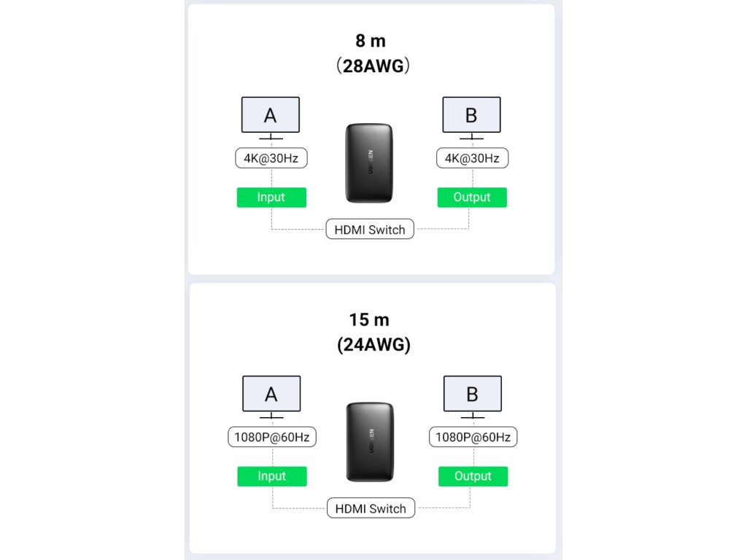Screen dimensions: 747x560
Task: Select the UGREEN switch device in top panel
Action: pos(369,163)
